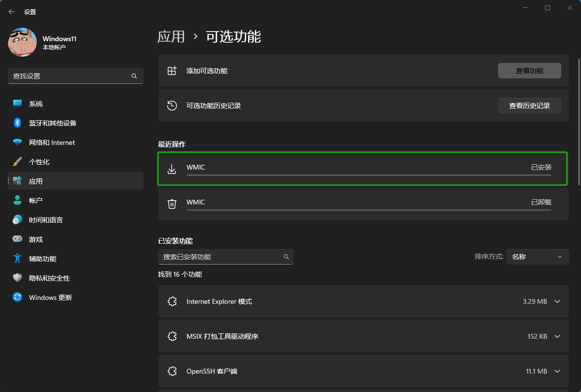Image resolution: width=581 pixels, height=392 pixels.
Task: Expand the OpenSSH 客户端 entry
Action: click(557, 371)
